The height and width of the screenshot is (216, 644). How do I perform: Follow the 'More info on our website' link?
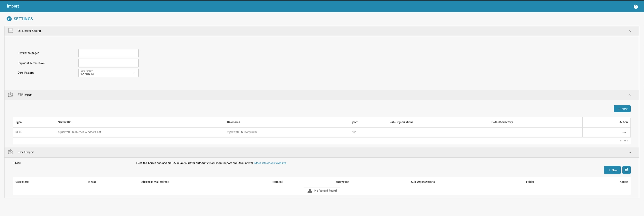[x=270, y=163]
